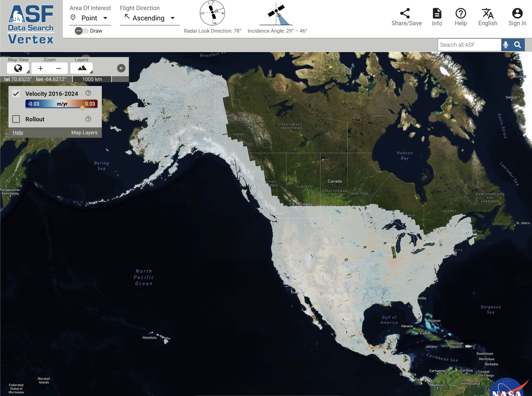Uncheck the Velocity 2016-2024 layer checkbox
The image size is (532, 396).
pos(16,93)
